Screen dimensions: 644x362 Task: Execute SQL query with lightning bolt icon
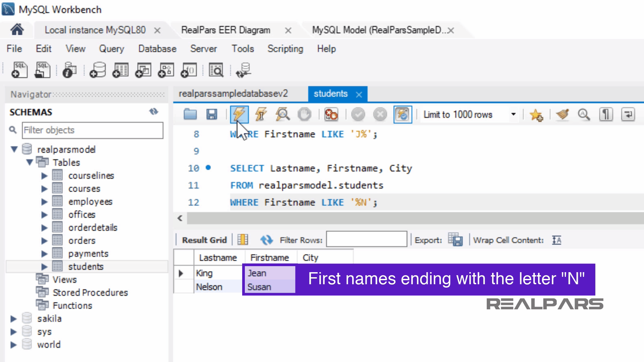point(239,115)
